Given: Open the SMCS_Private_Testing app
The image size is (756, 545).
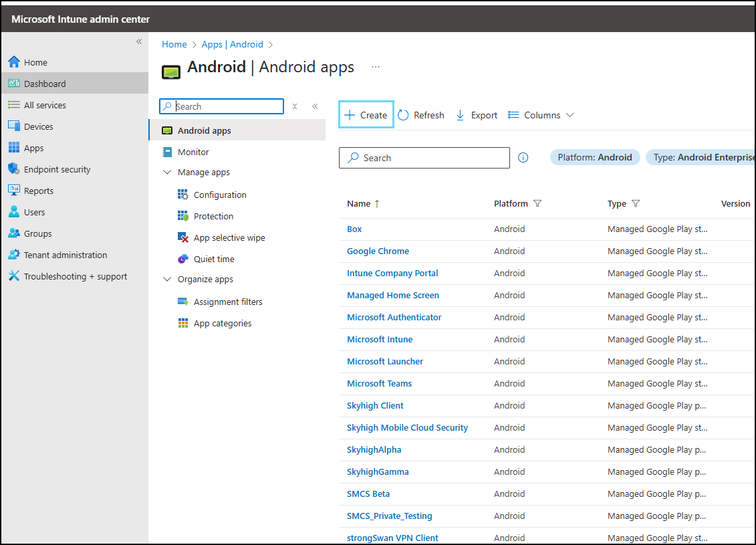Looking at the screenshot, I should [390, 516].
